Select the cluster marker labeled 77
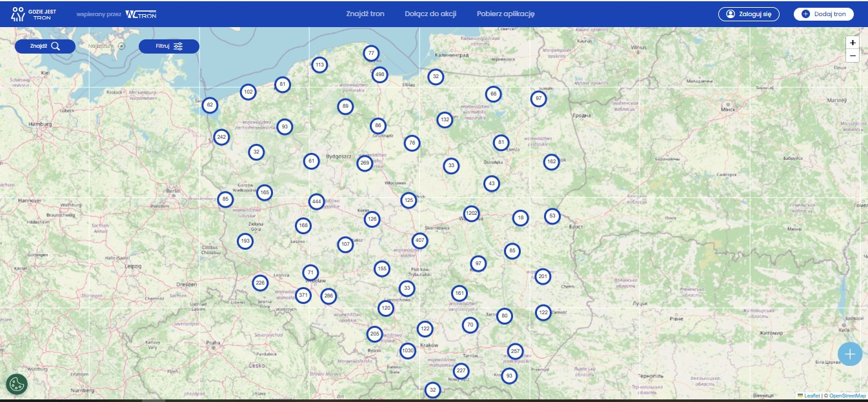The image size is (868, 402). pos(370,54)
